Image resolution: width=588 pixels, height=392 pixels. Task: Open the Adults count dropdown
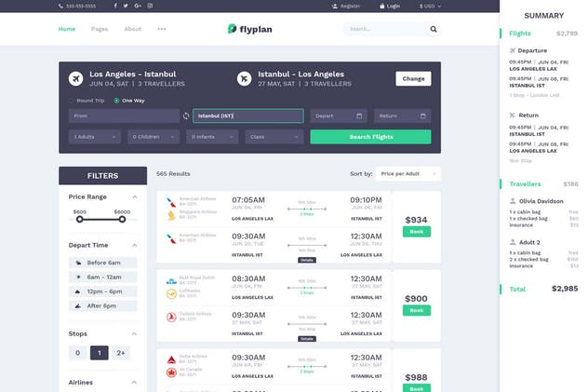pos(95,137)
